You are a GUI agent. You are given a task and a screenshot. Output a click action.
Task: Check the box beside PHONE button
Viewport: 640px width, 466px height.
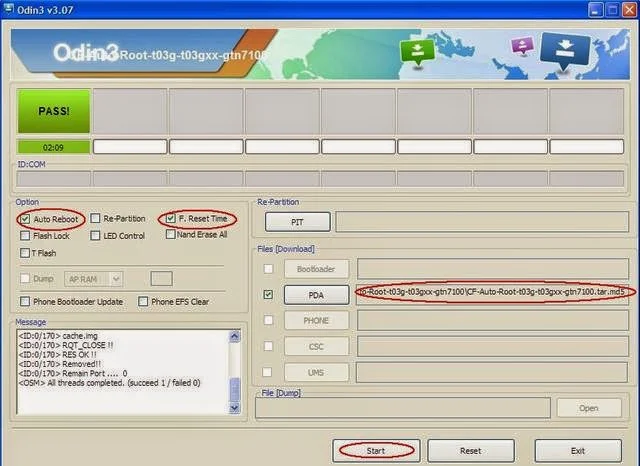point(268,320)
